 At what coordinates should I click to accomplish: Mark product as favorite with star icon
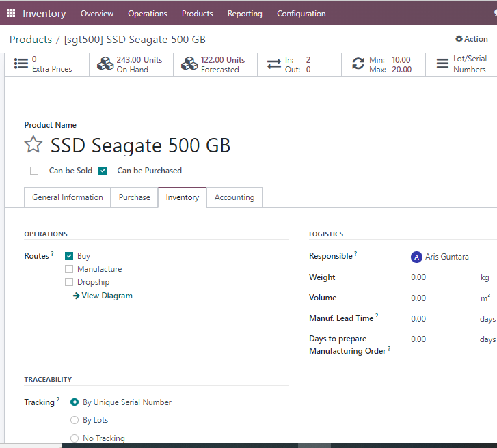(x=33, y=145)
